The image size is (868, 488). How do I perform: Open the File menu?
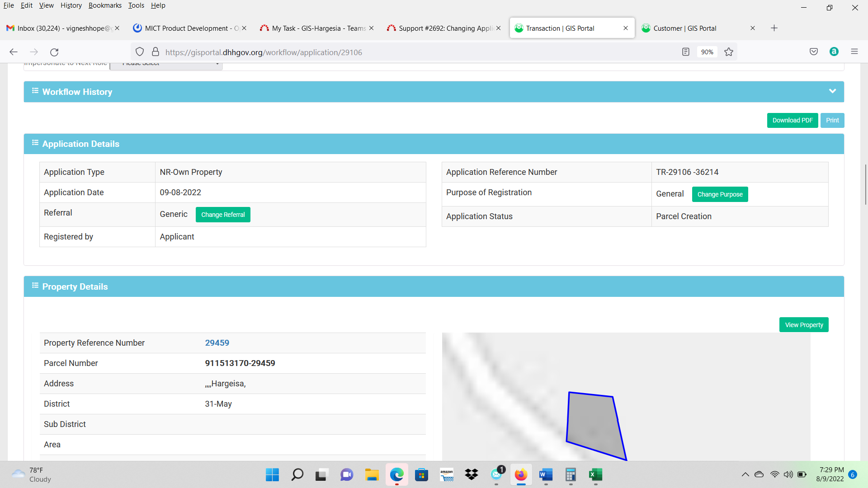pos(9,5)
